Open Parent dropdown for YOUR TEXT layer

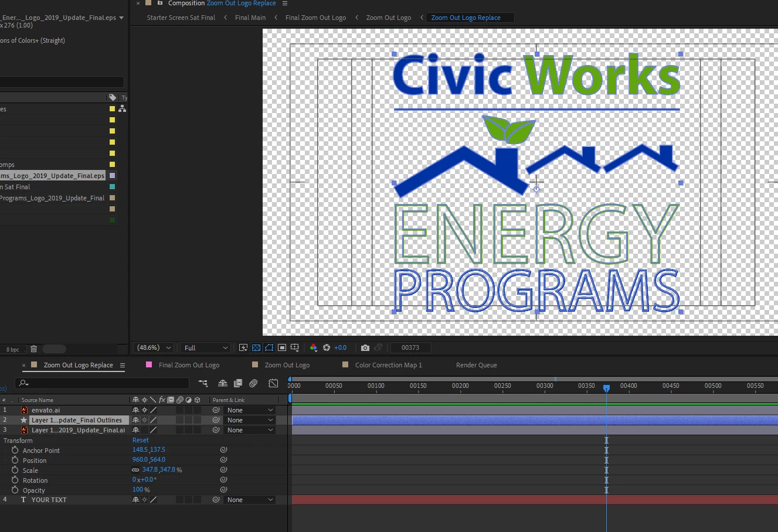[x=249, y=500]
